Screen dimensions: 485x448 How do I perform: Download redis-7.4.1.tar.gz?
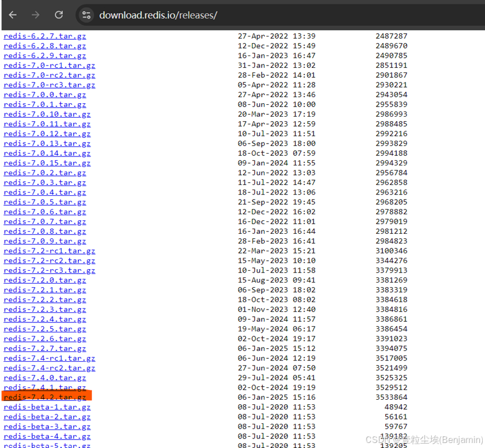(x=45, y=387)
